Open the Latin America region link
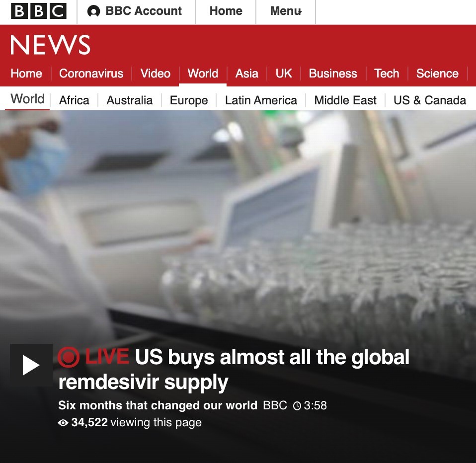The height and width of the screenshot is (463, 476). pyautogui.click(x=261, y=100)
